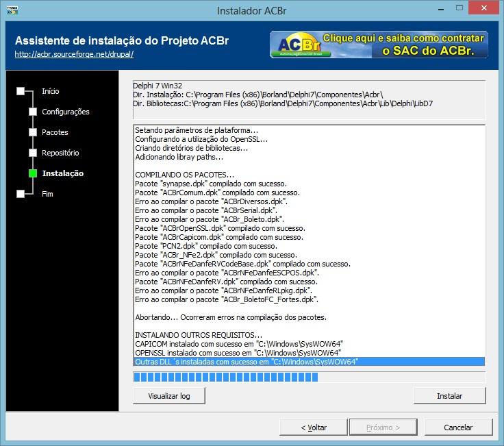Select the ACBrComum.dpk compiled log line
504x446 pixels.
[x=217, y=193]
